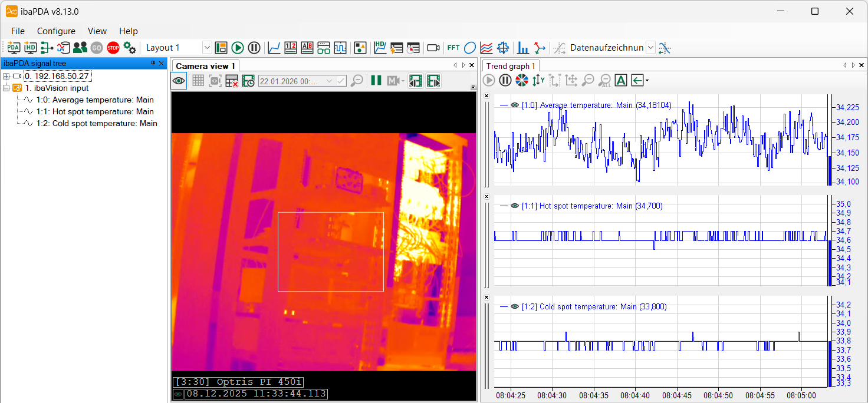Screen dimensions: 868x403
Task: Click the green pause button in Camera view
Action: point(376,81)
